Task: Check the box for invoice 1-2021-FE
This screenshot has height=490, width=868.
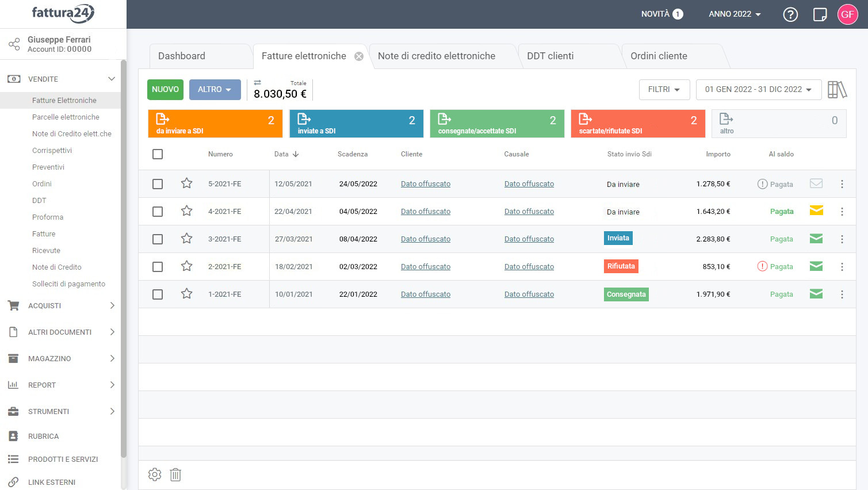Action: 158,294
